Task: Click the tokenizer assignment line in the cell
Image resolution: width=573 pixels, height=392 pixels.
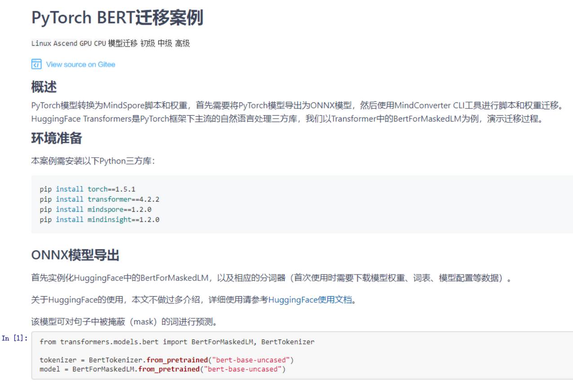Action: point(166,360)
